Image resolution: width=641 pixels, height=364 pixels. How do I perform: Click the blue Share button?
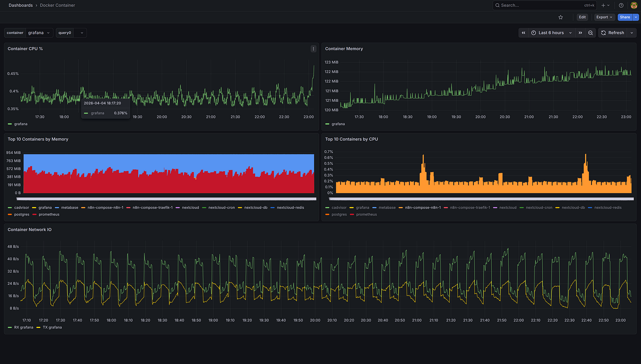[x=625, y=17]
